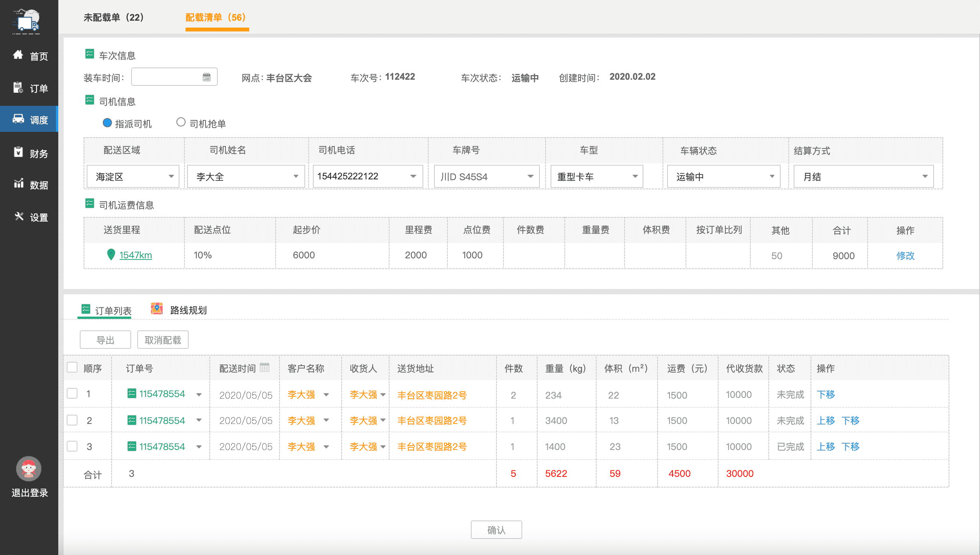The image size is (980, 555).
Task: Click the 1547km mileage link
Action: click(135, 255)
